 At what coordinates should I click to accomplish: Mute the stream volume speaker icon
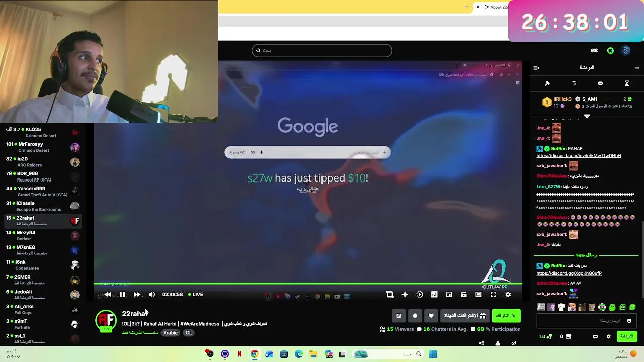pos(152,295)
